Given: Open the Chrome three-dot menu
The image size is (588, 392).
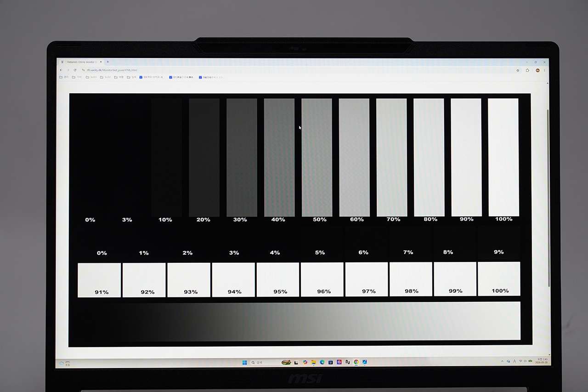Looking at the screenshot, I should click(x=545, y=70).
